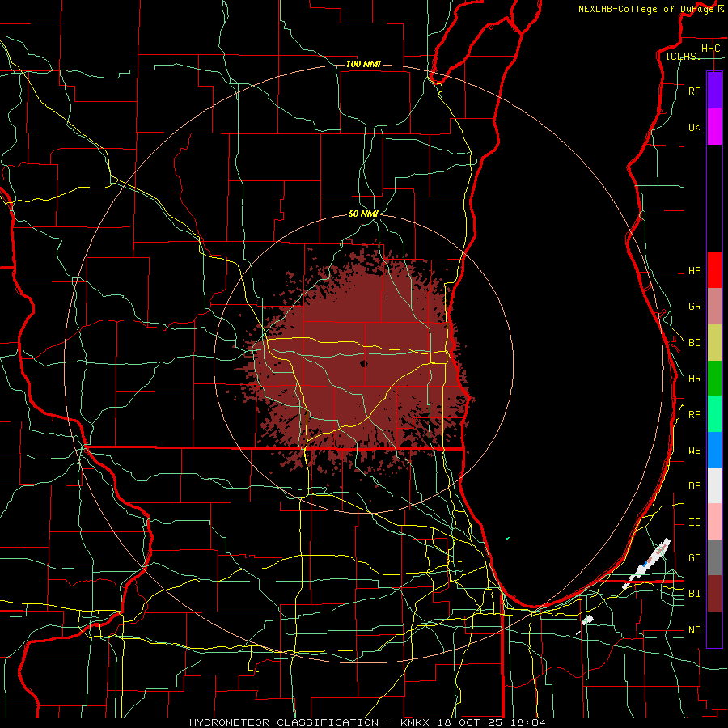Click the blue WS legend color swatch
The width and height of the screenshot is (728, 728).
point(714,450)
